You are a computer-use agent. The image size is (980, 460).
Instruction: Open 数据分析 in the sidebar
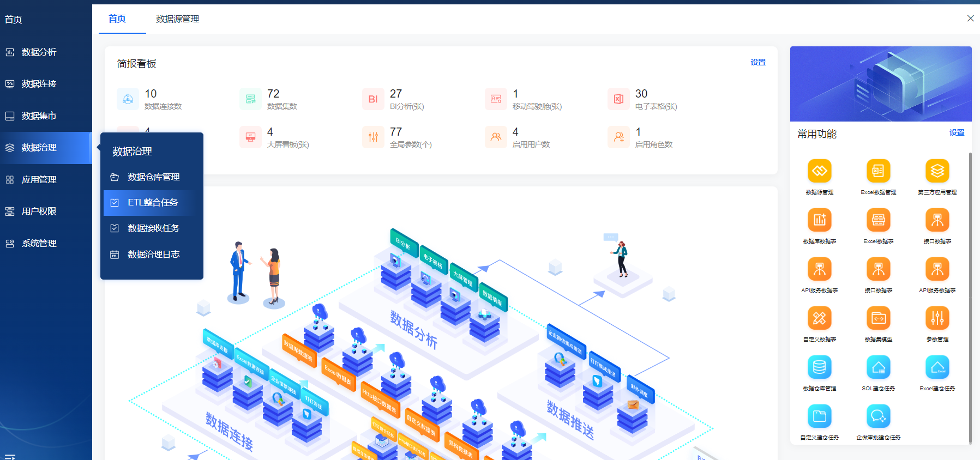[x=46, y=52]
